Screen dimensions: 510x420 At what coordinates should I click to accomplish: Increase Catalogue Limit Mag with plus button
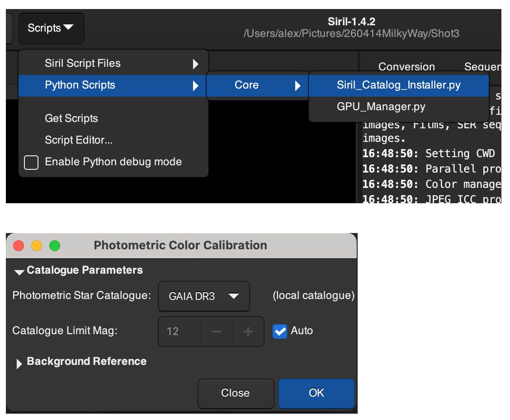pos(248,331)
